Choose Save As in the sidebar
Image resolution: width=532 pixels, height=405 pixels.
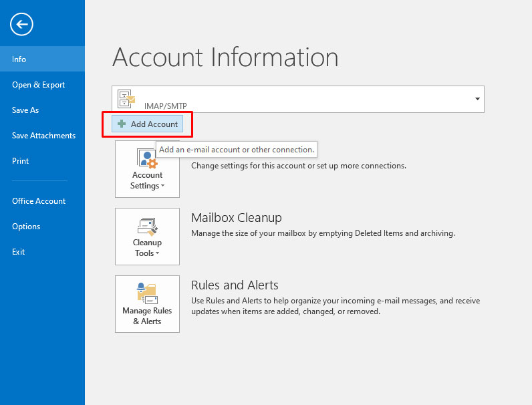pyautogui.click(x=42, y=110)
